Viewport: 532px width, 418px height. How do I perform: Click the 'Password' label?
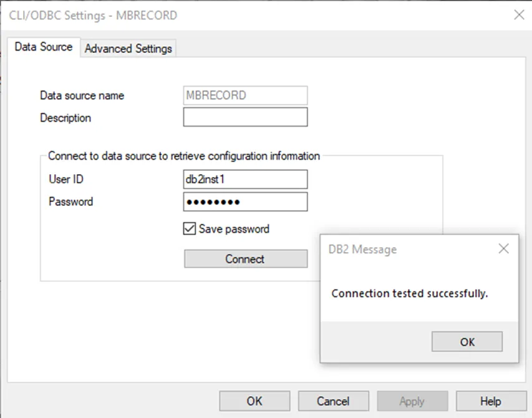pyautogui.click(x=71, y=202)
